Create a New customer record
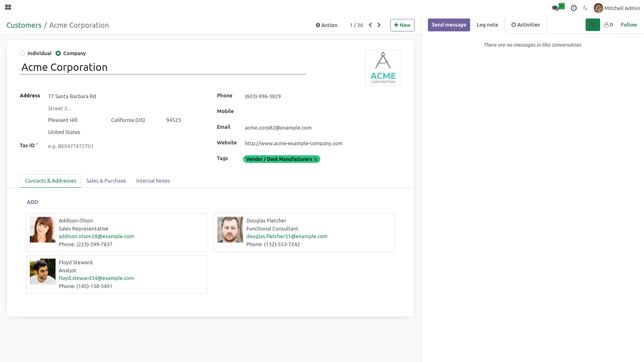644x362 pixels. pos(402,25)
